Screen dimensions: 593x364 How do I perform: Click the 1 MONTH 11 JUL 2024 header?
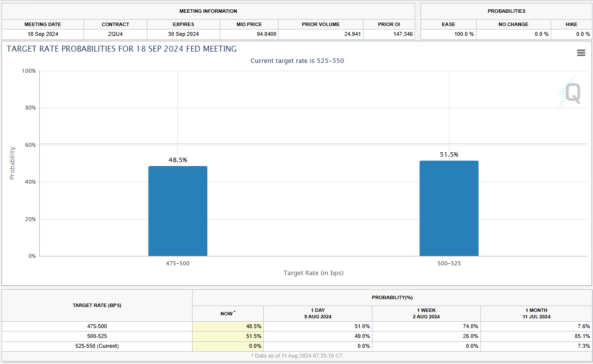[x=536, y=313]
